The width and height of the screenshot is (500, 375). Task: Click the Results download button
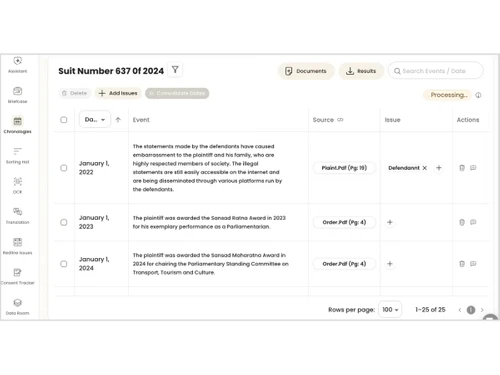pyautogui.click(x=361, y=71)
